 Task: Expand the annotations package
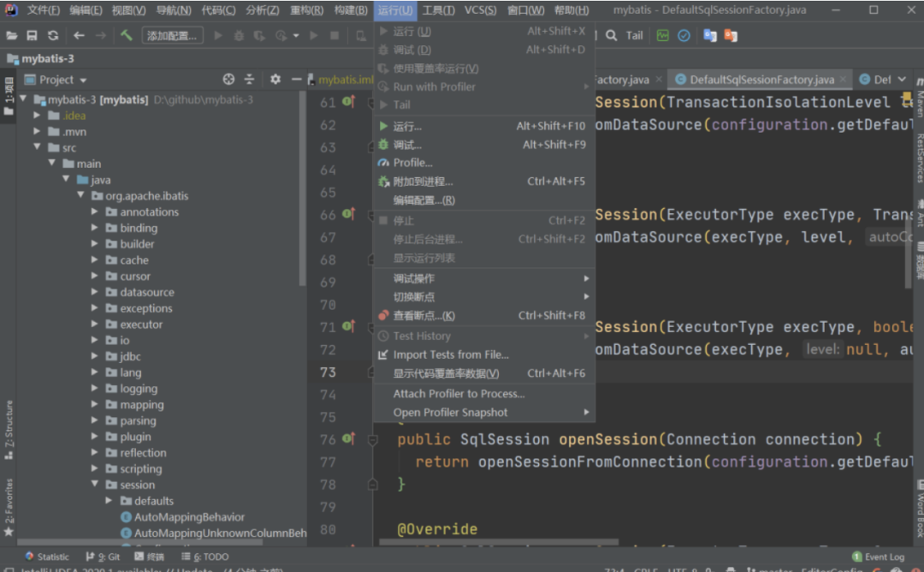pos(95,212)
